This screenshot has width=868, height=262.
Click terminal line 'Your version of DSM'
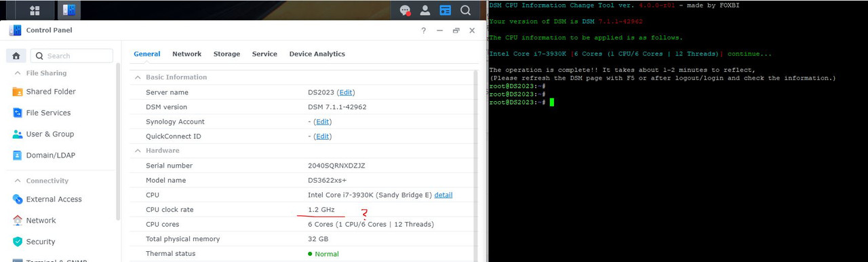(566, 21)
